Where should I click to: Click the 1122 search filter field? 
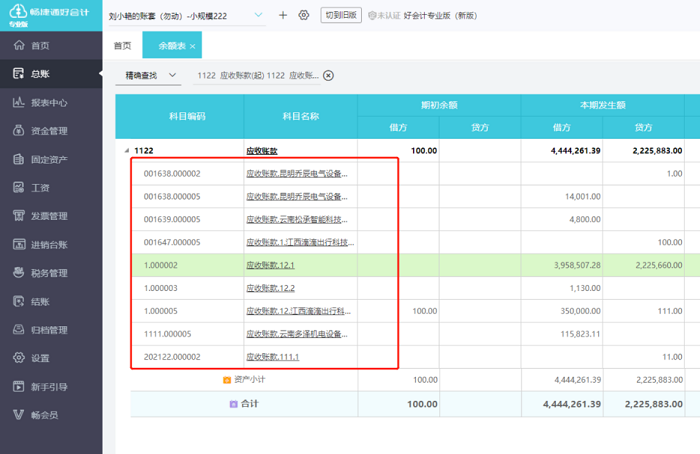click(x=257, y=76)
